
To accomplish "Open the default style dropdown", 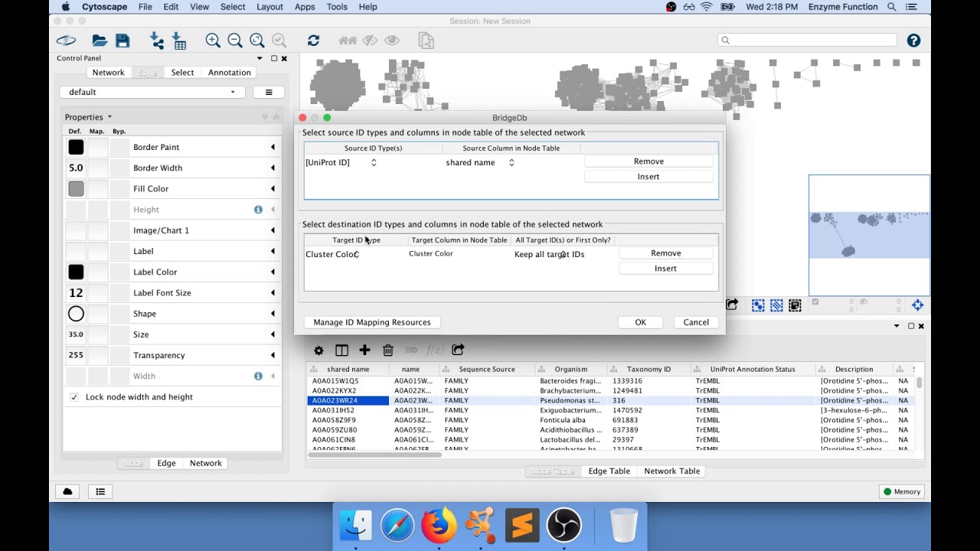I will pyautogui.click(x=152, y=93).
